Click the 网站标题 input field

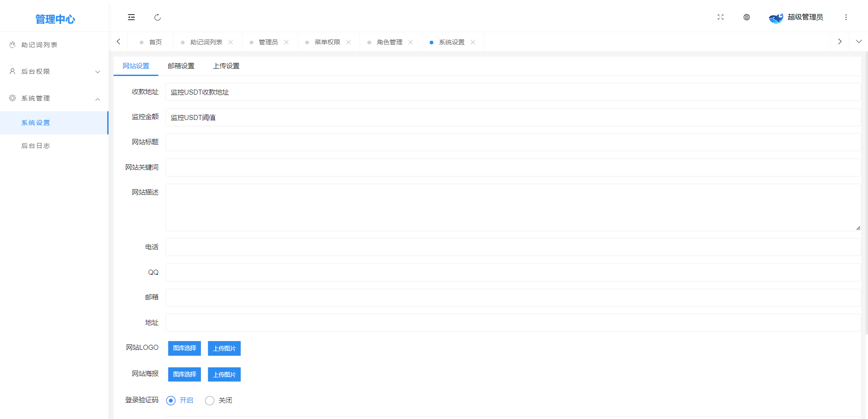coord(513,142)
